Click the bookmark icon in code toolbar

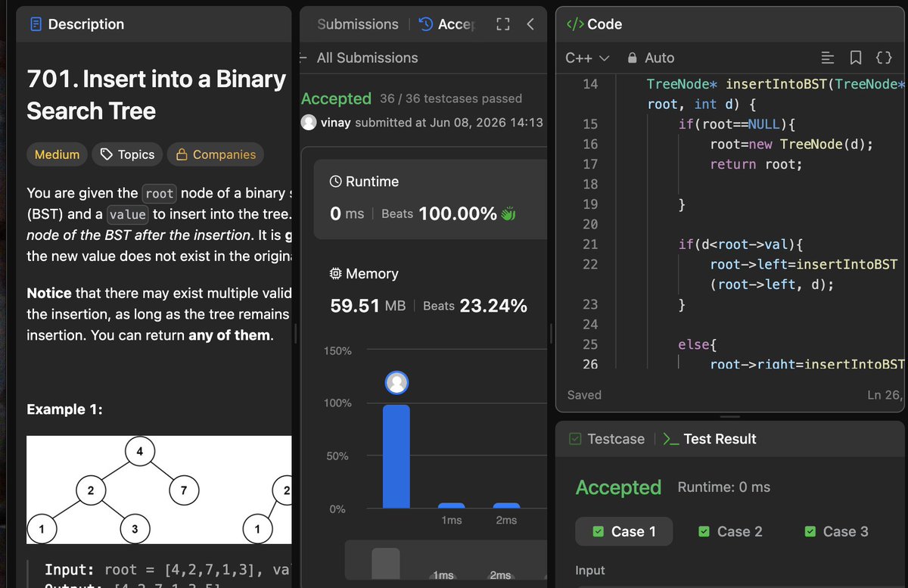coord(855,58)
